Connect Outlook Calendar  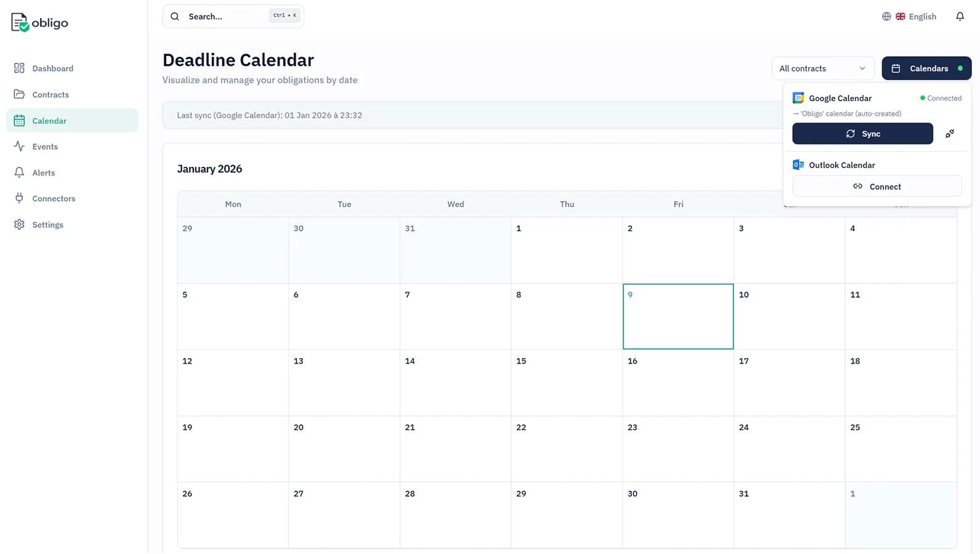pyautogui.click(x=877, y=187)
